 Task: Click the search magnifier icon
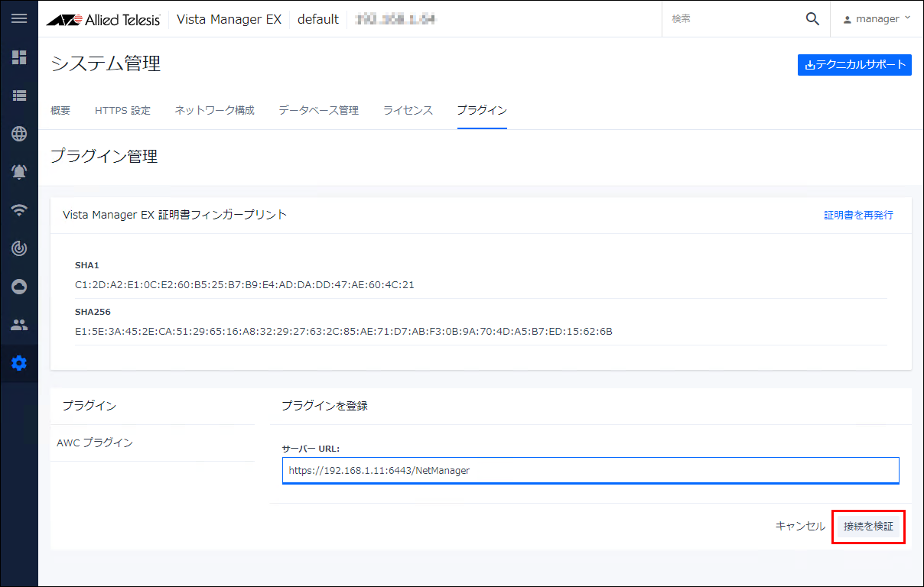[x=812, y=19]
